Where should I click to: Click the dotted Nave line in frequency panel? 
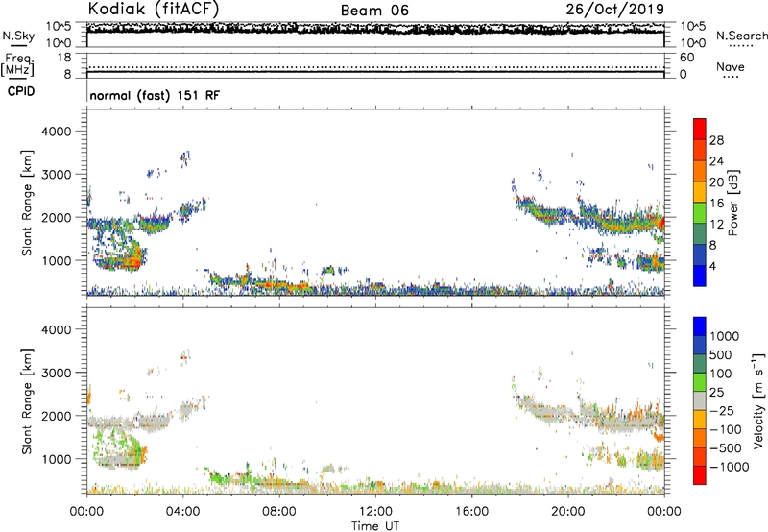[x=375, y=67]
